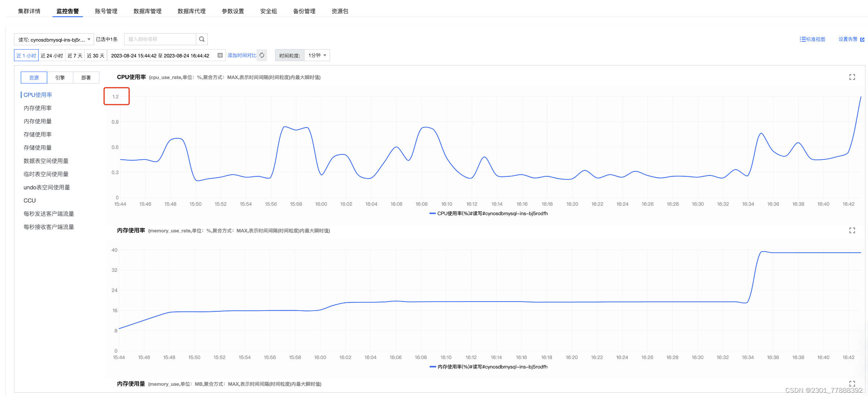Viewport: 868px width, 397px height.
Task: Select 每秒接收客户端流量 in metric list
Action: pyautogui.click(x=49, y=227)
